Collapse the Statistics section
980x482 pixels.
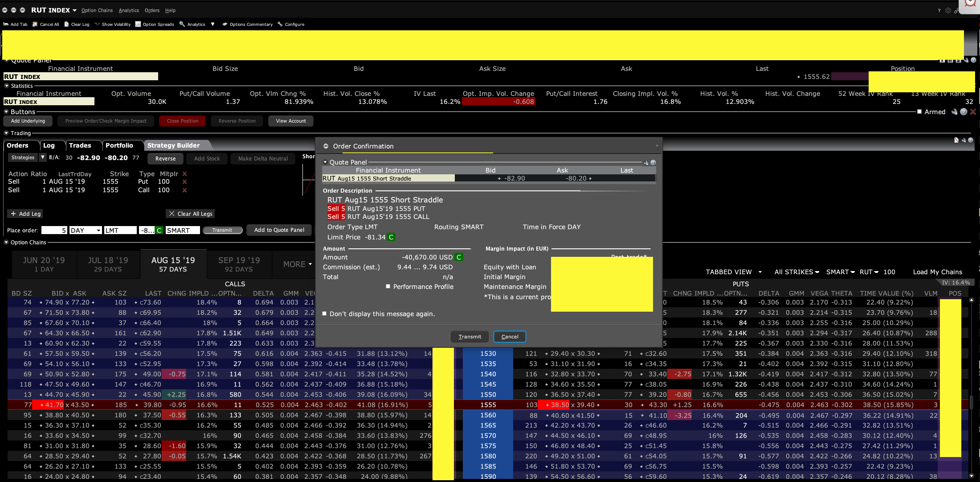[x=7, y=86]
